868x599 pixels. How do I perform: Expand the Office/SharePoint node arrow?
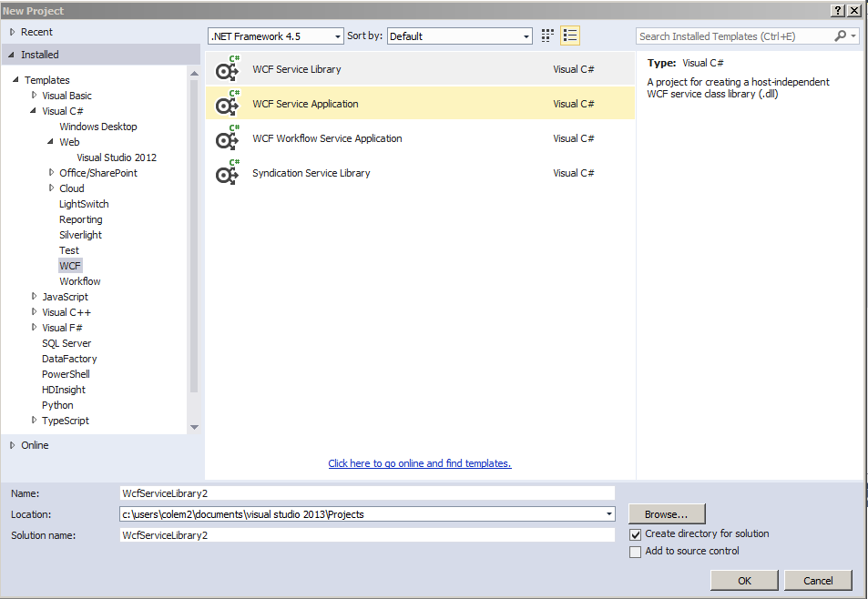pos(52,173)
